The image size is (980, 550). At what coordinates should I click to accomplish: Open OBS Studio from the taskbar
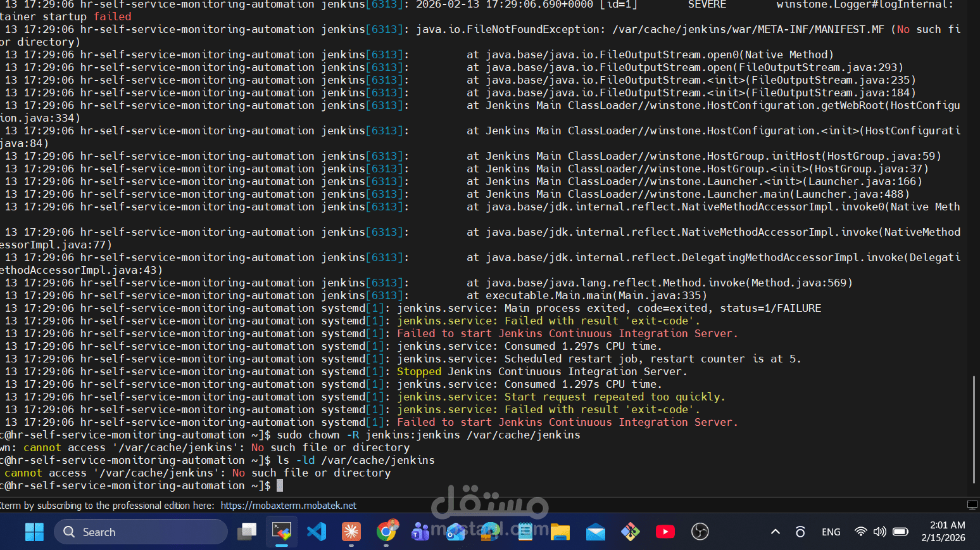(700, 532)
